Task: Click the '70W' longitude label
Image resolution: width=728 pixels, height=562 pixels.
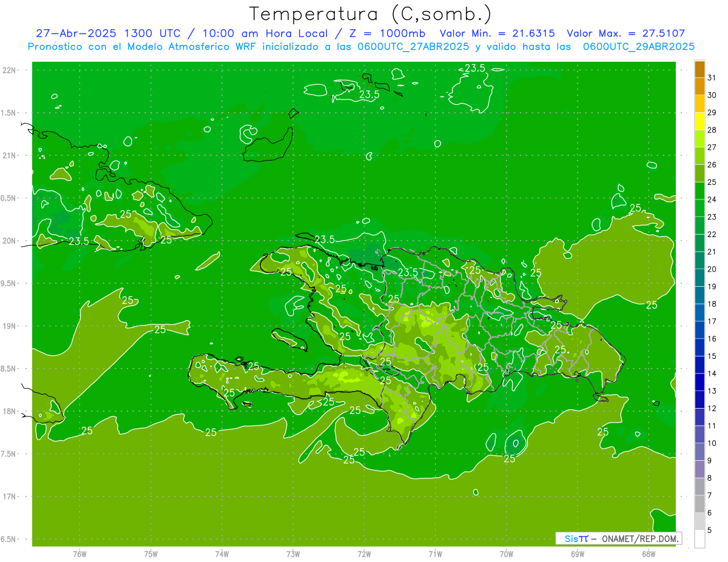Action: [507, 554]
